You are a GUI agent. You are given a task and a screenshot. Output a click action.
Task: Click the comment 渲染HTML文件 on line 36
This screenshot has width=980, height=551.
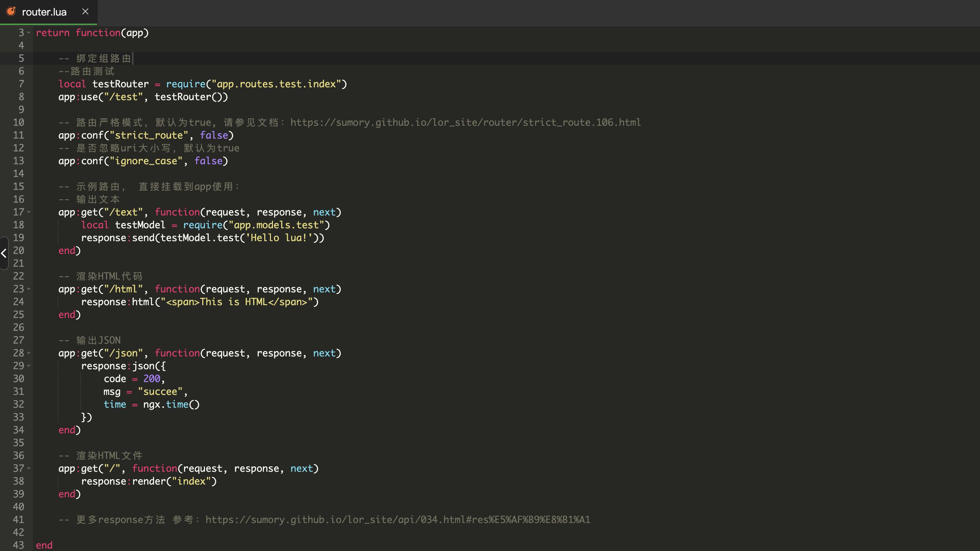(109, 456)
